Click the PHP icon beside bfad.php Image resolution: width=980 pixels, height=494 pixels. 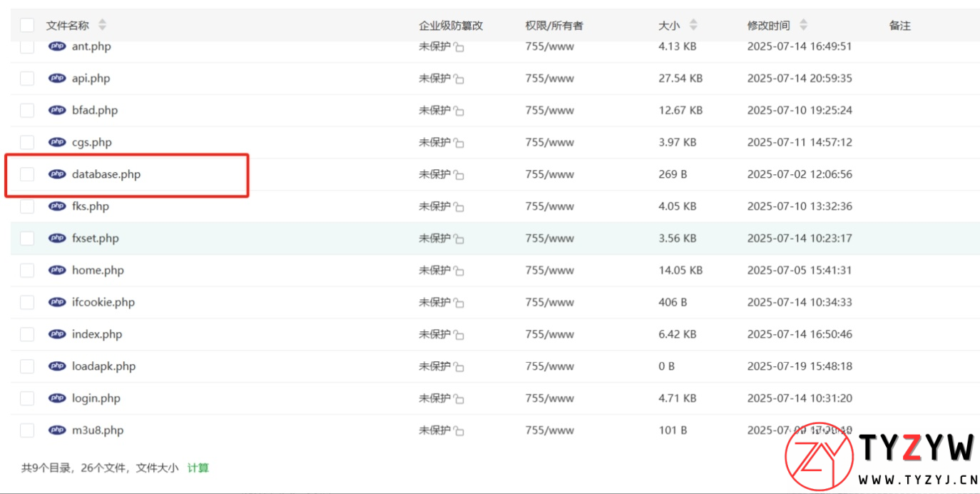57,110
